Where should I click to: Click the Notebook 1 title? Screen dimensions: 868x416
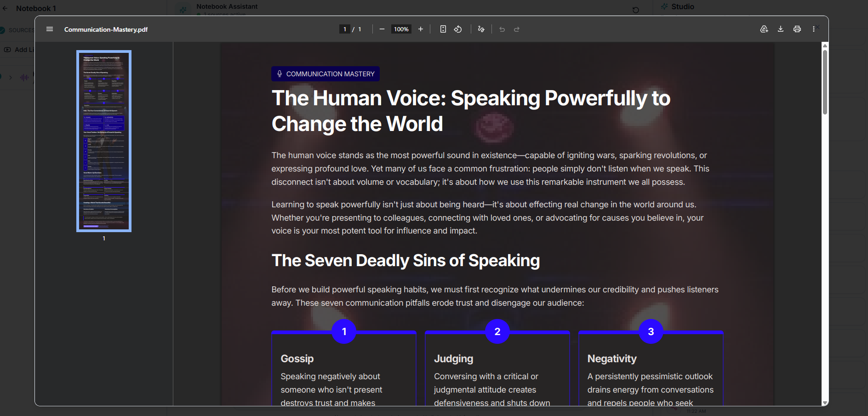[x=36, y=8]
